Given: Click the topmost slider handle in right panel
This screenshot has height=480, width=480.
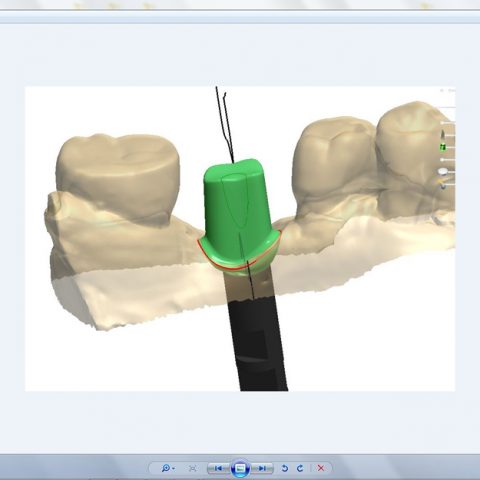Looking at the screenshot, I should click(x=443, y=123).
